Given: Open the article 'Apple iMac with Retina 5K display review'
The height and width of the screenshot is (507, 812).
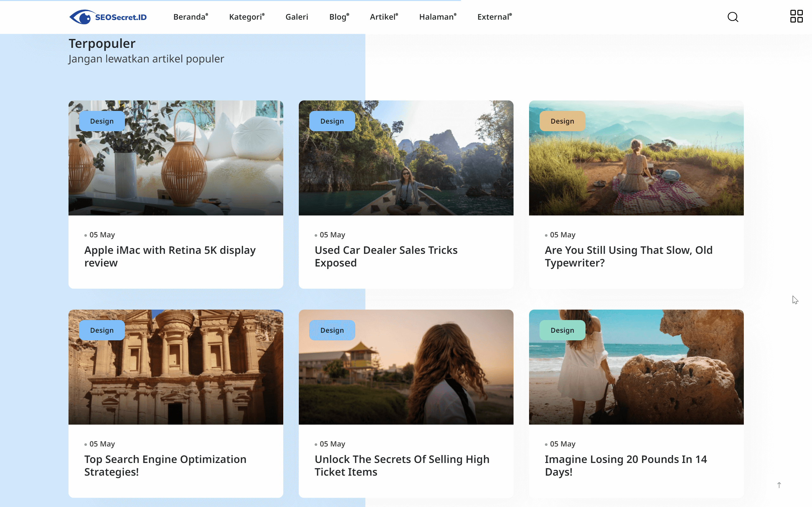Looking at the screenshot, I should pos(169,256).
